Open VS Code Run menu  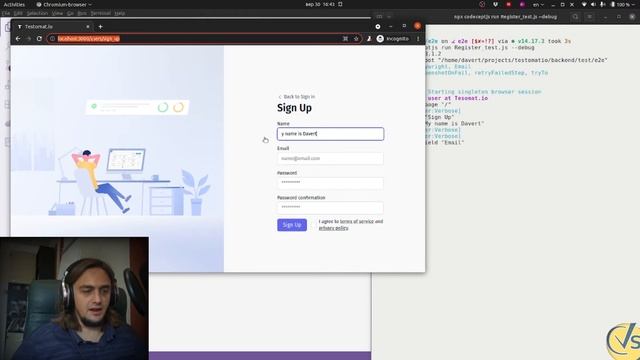coord(82,13)
